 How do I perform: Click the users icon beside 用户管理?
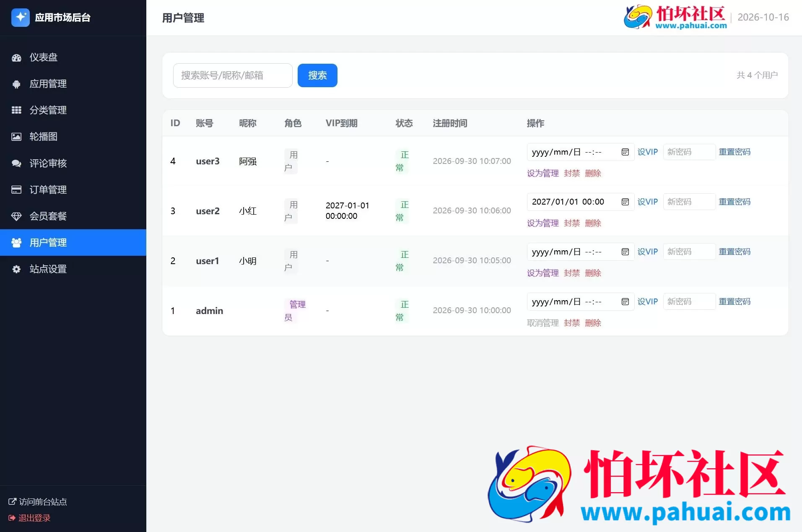pos(16,243)
